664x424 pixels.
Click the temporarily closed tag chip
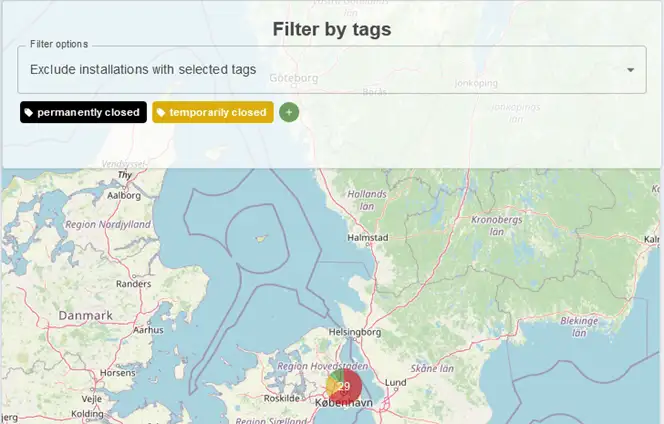tap(213, 112)
